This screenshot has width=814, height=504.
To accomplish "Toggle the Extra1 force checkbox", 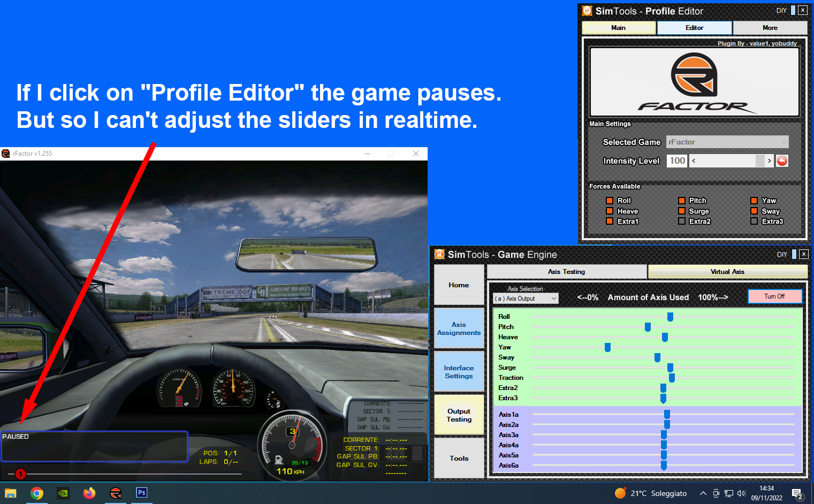I will click(609, 221).
